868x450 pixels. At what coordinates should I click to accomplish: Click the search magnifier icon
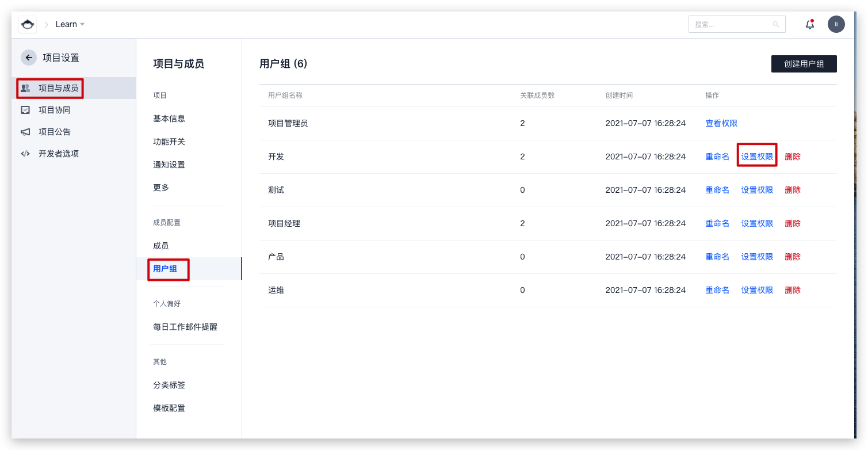[x=776, y=24]
